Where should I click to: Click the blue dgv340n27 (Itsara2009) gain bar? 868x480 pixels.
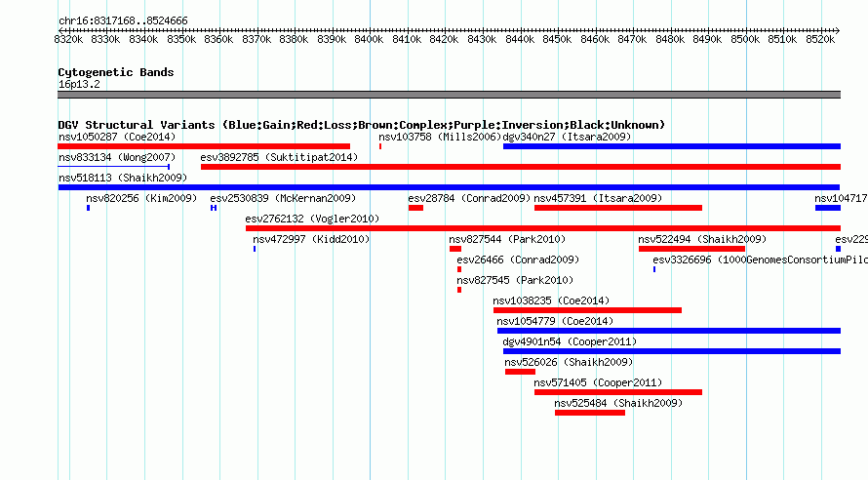point(672,146)
